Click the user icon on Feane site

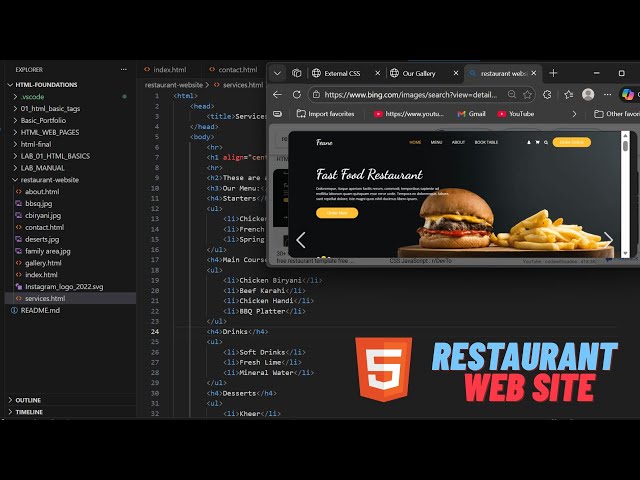tap(529, 142)
